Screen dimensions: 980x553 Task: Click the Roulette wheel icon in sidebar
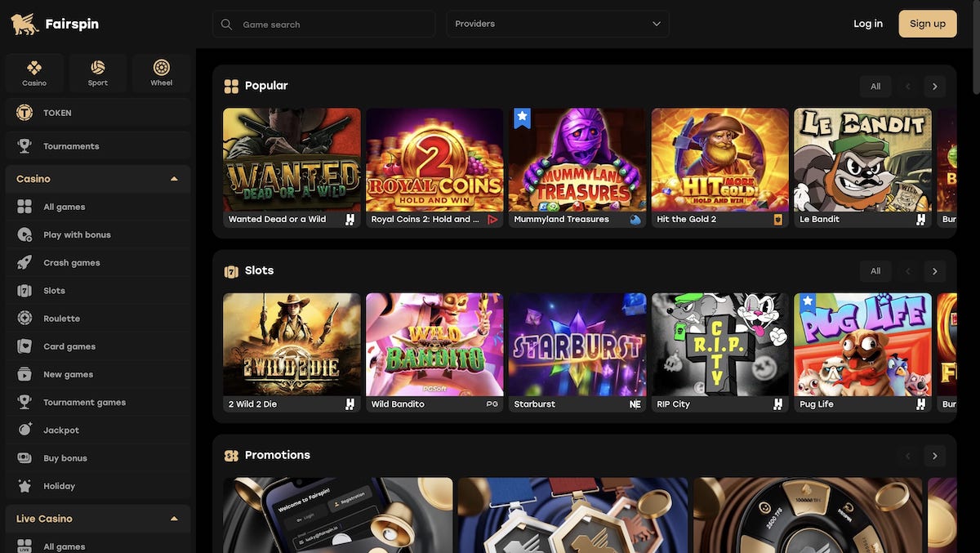24,319
